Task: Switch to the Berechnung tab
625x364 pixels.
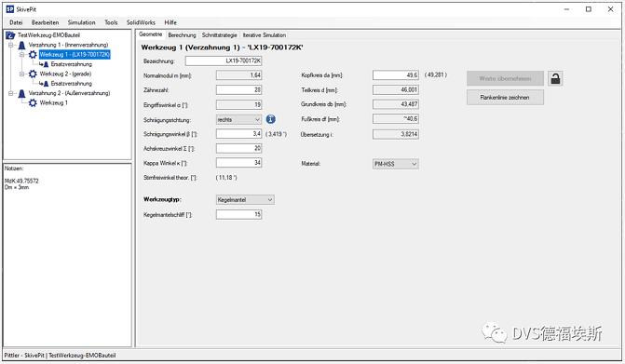Action: pyautogui.click(x=182, y=35)
